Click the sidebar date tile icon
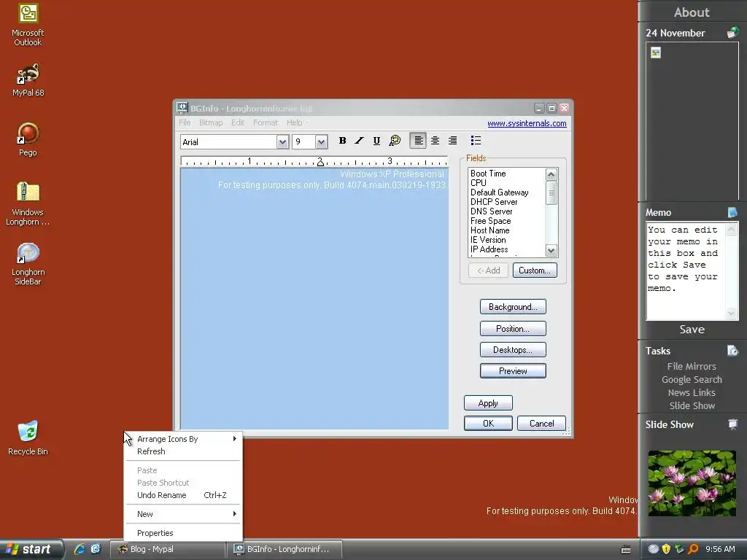Screen dimensions: 747x560 point(732,33)
